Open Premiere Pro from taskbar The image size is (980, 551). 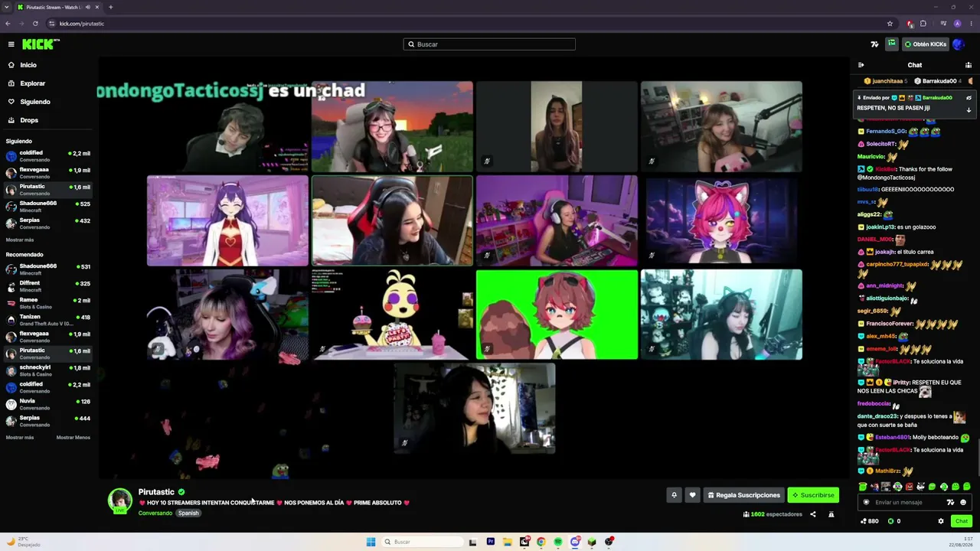[491, 542]
